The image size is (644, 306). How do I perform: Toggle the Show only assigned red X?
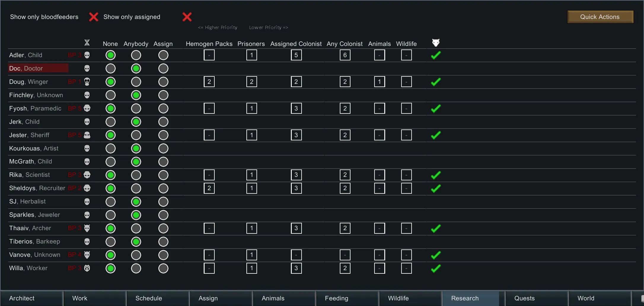187,17
